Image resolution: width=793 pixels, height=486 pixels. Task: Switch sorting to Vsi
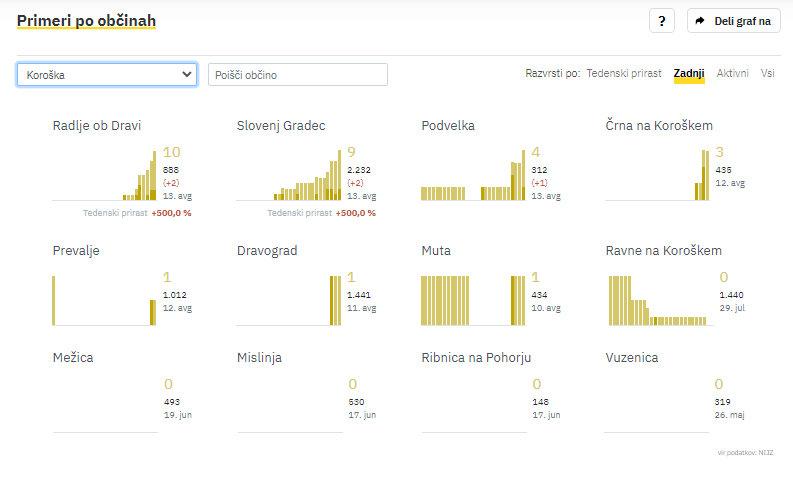tap(767, 73)
